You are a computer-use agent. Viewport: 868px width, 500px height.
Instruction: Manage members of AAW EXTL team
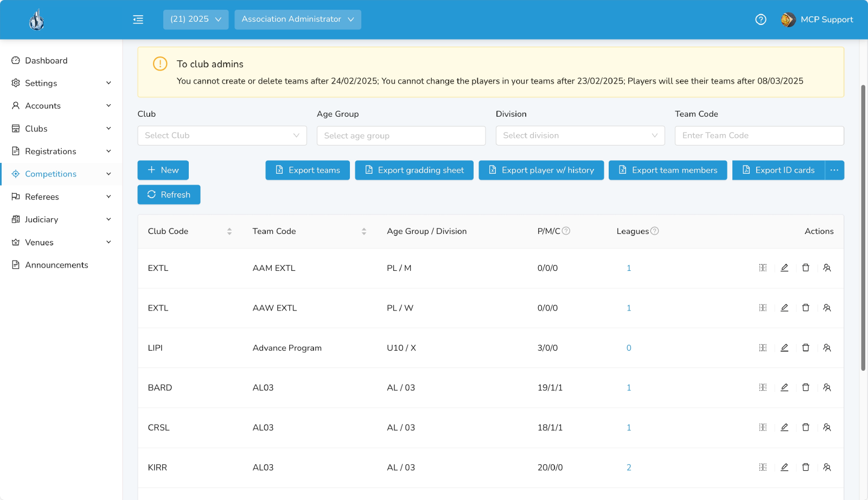[827, 308]
